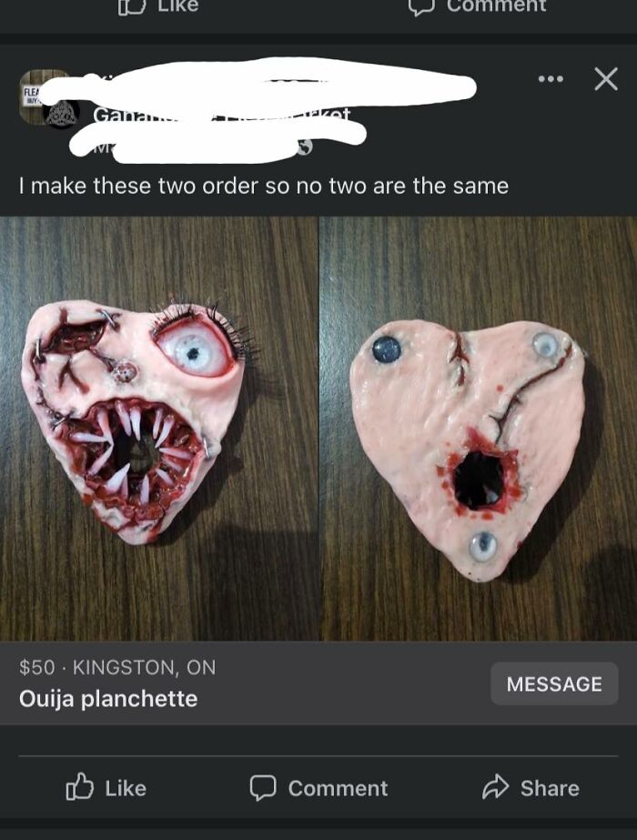Open the poster's small round profile picture

62,114
